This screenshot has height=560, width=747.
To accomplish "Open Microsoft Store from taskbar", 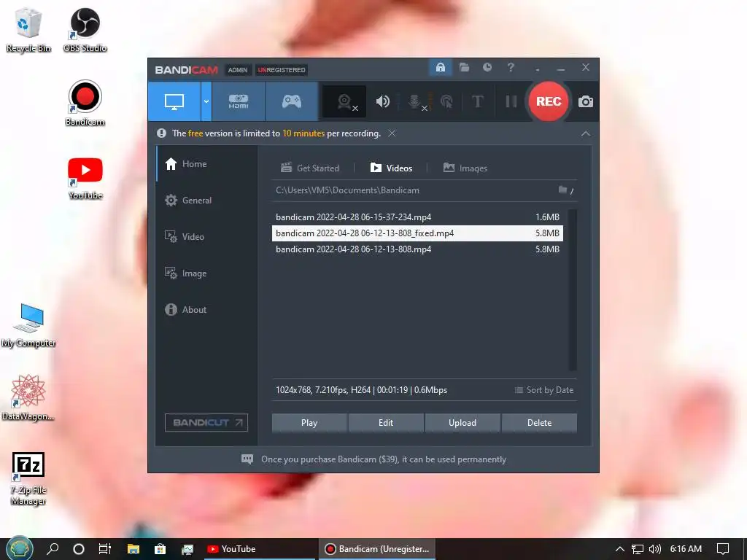I will (x=160, y=549).
